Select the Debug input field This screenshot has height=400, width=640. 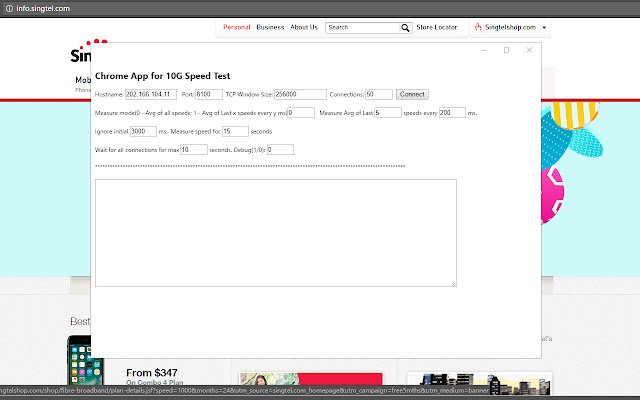coord(280,150)
